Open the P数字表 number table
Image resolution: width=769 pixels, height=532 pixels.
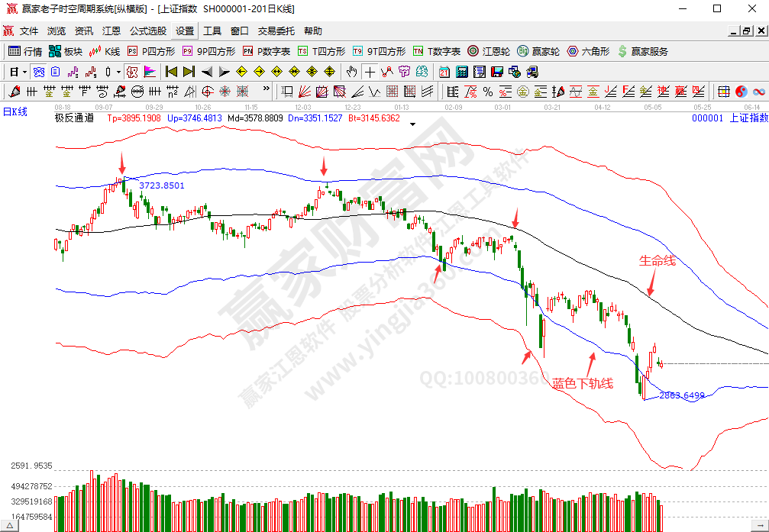tap(267, 51)
